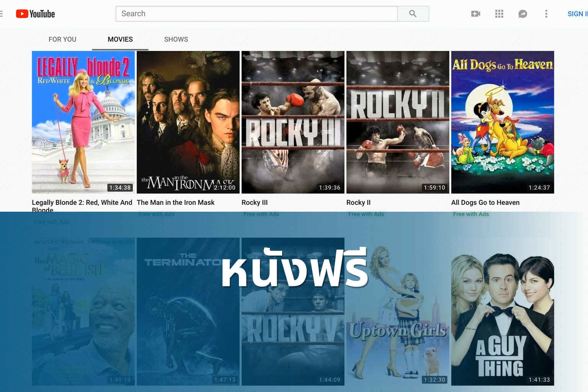Click the 1:59:10 duration badge
Screen dimensions: 588x392
coord(434,188)
